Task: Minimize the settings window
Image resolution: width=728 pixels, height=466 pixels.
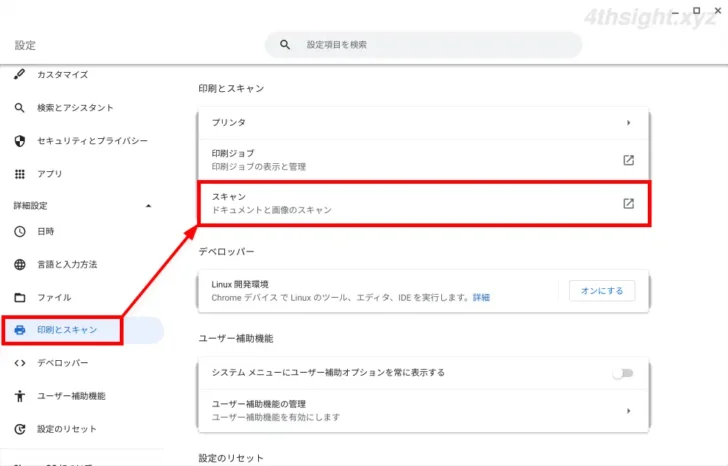Action: 675,12
